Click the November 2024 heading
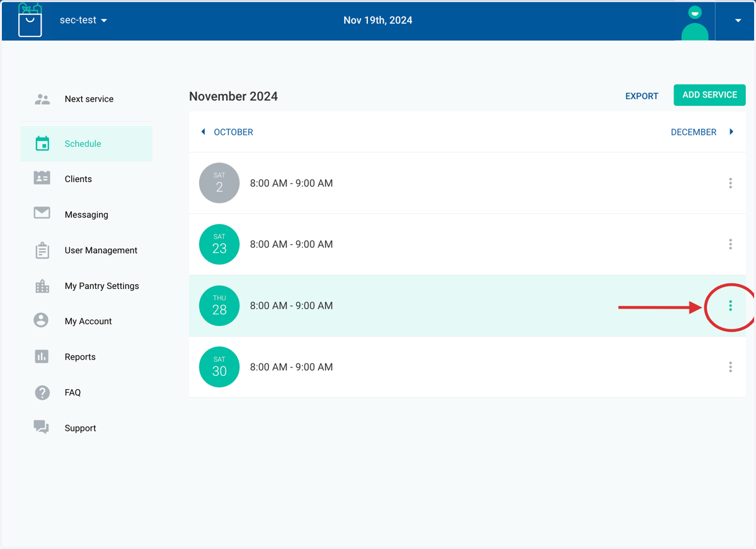The height and width of the screenshot is (549, 756). pyautogui.click(x=233, y=96)
